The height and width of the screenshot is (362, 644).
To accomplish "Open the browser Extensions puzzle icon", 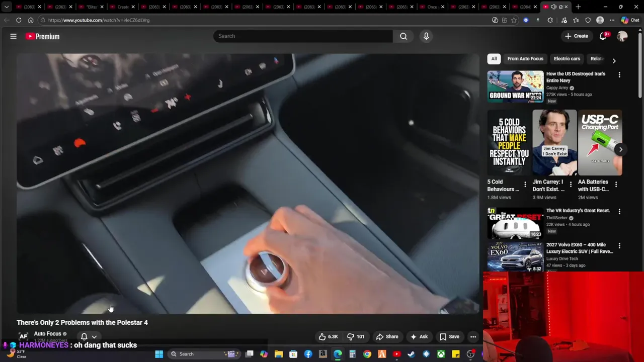I will [x=550, y=20].
